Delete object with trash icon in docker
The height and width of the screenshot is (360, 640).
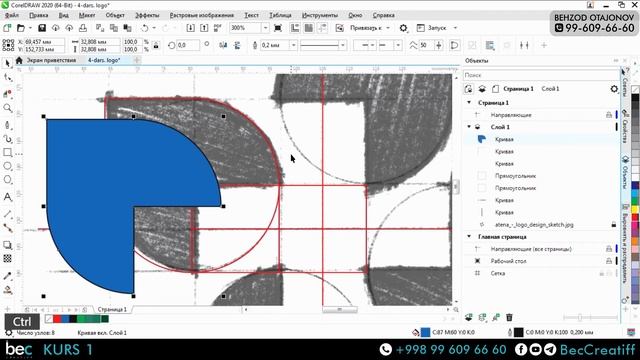(x=509, y=317)
